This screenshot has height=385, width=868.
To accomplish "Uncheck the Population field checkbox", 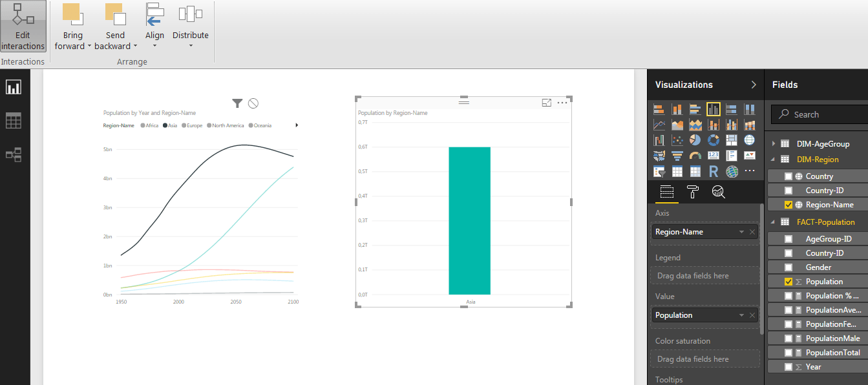I will (789, 282).
